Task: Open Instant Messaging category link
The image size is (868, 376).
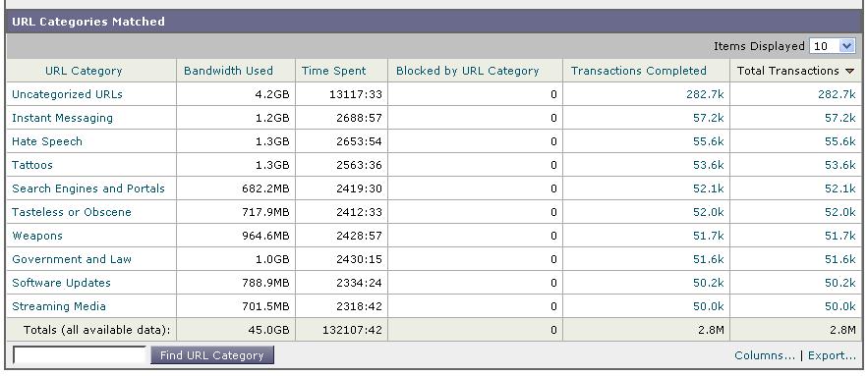Action: (x=62, y=118)
